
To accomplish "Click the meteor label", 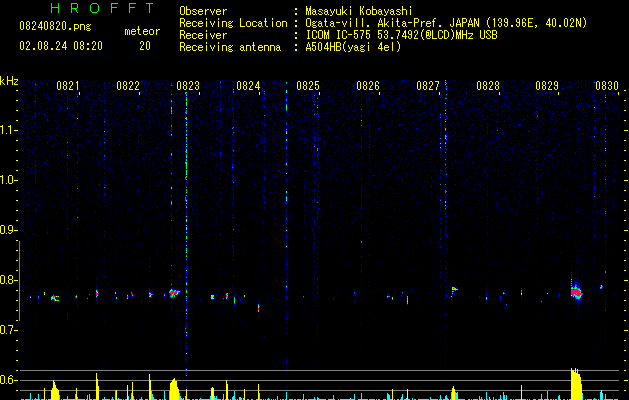I will pyautogui.click(x=142, y=31).
